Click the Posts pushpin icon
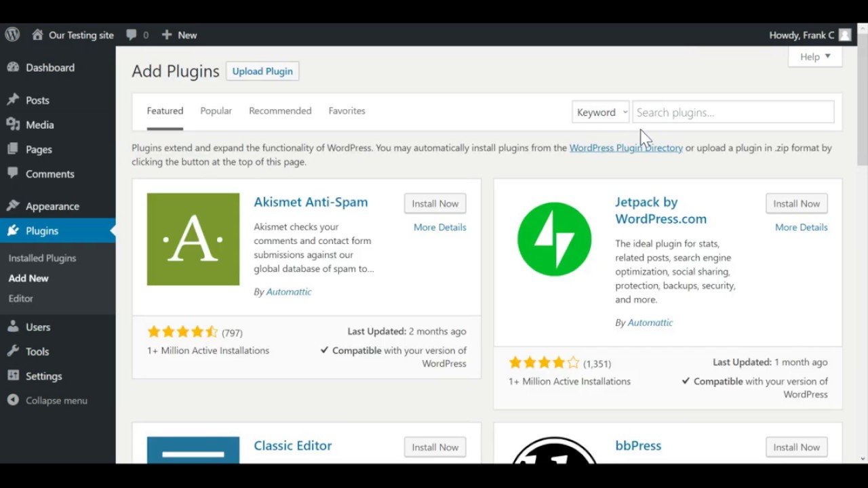Viewport: 868px width, 488px height. point(13,100)
